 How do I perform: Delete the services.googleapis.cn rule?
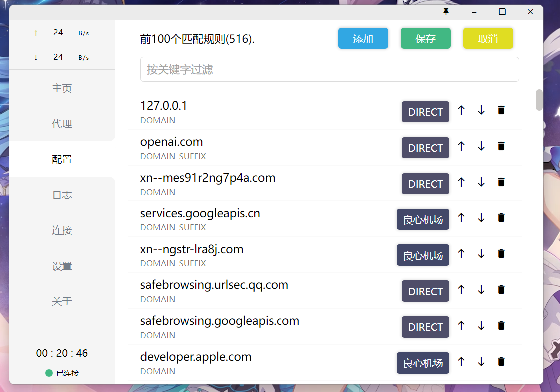point(501,218)
